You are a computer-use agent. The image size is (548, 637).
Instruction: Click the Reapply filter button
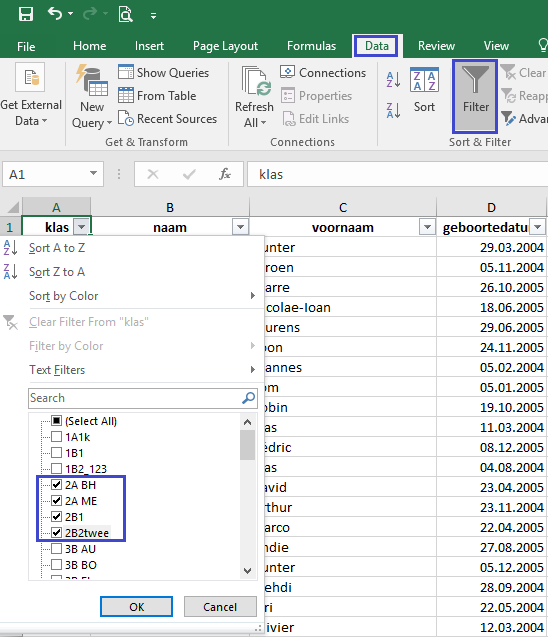pos(524,96)
